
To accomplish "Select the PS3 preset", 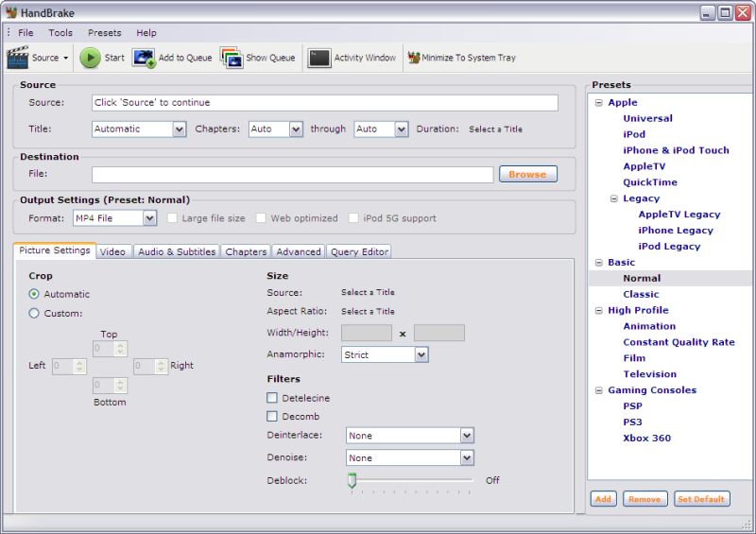I will (x=632, y=422).
